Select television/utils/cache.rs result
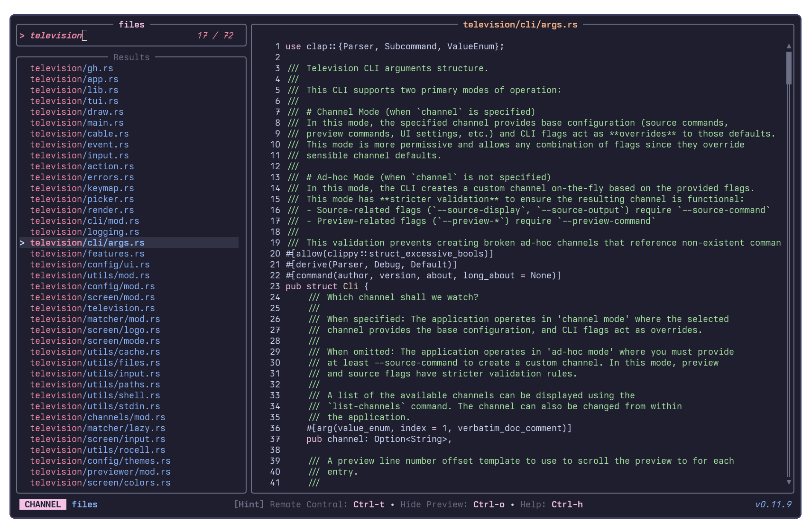Image resolution: width=811 pixels, height=532 pixels. pyautogui.click(x=95, y=352)
